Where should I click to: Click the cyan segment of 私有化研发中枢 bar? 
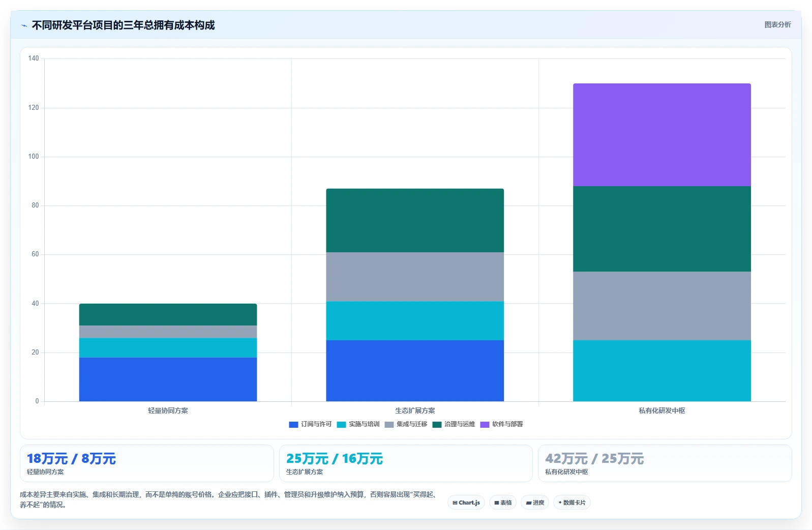pyautogui.click(x=661, y=371)
